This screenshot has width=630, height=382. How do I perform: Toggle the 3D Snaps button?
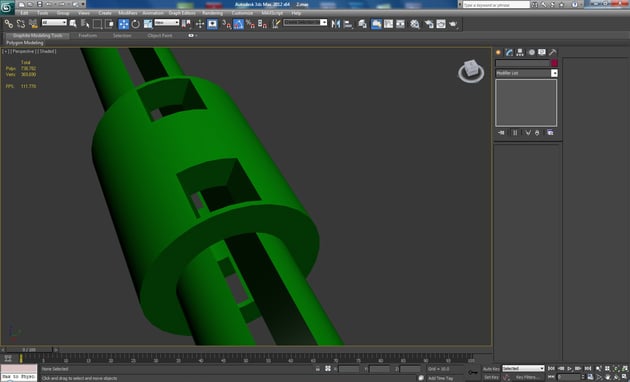tap(226, 24)
